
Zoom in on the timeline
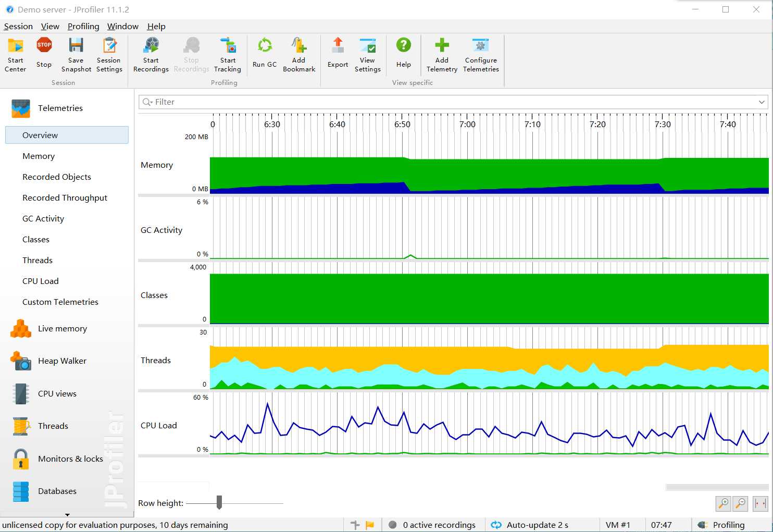click(x=724, y=503)
